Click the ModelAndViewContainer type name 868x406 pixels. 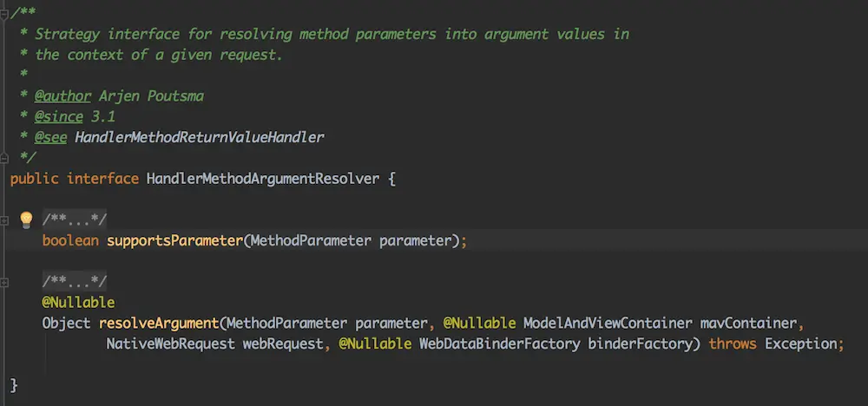coord(607,323)
